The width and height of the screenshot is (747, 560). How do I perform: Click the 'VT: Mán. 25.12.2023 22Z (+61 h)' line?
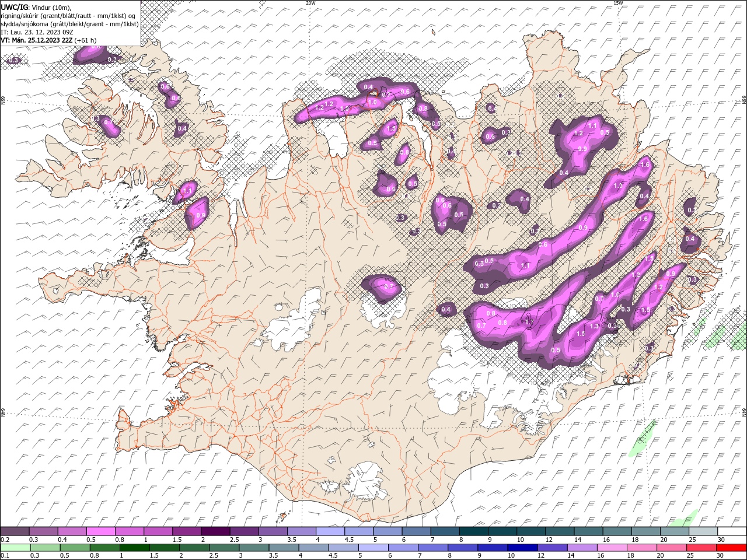pos(48,40)
